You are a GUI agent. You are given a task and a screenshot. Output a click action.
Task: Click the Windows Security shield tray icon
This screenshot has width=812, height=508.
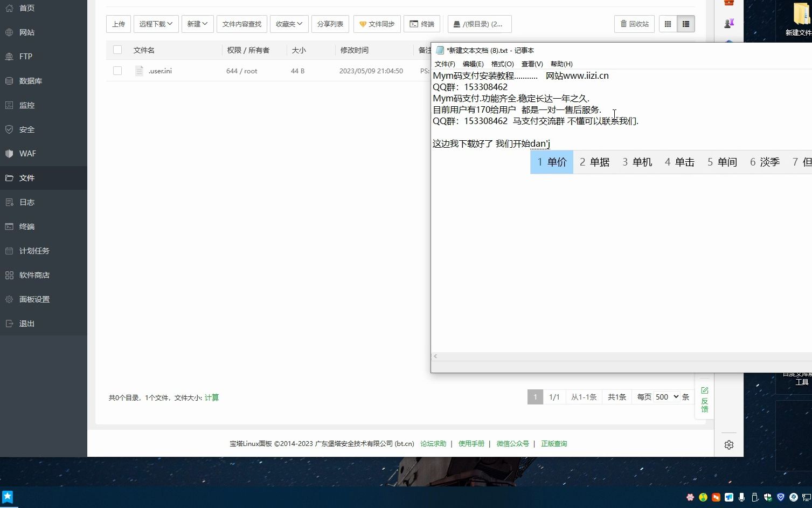coord(768,497)
